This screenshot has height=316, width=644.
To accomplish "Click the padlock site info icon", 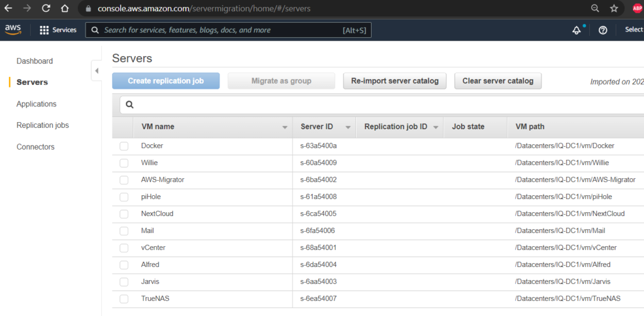I will [87, 8].
